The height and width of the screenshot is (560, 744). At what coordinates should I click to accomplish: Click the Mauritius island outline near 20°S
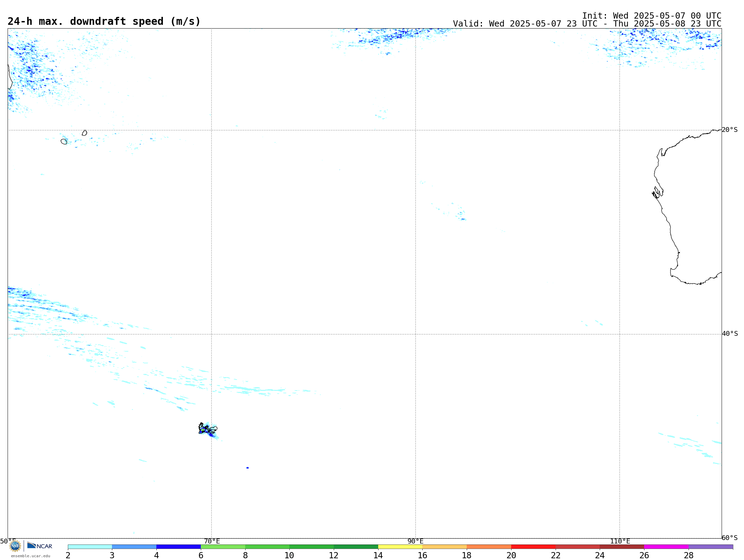pos(84,133)
